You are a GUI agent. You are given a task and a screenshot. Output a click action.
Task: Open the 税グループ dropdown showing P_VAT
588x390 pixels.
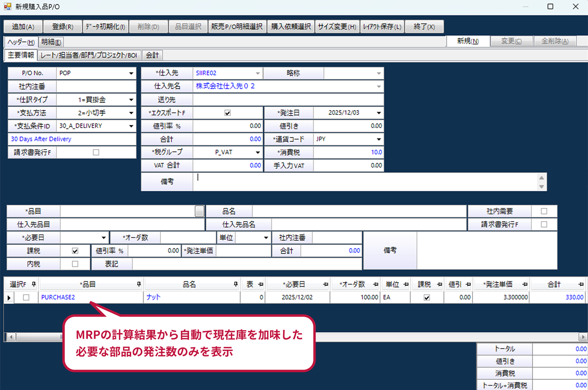tap(258, 152)
